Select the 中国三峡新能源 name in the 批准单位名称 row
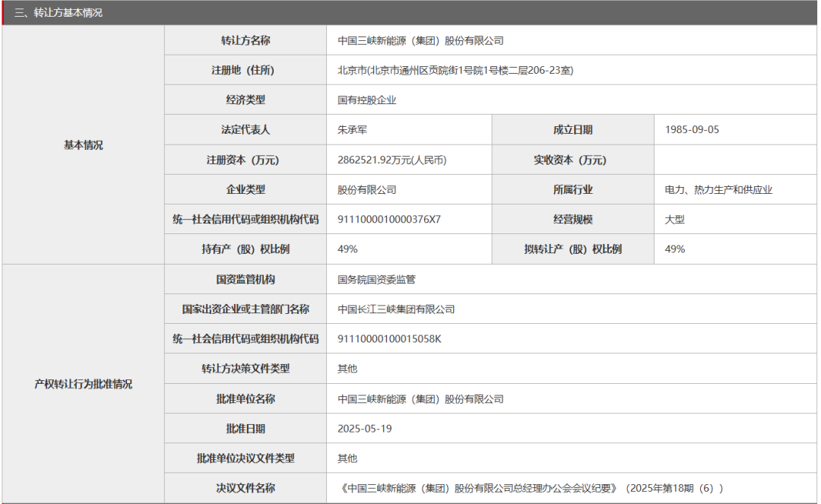Screen dimensions: 821x504 tap(420, 399)
